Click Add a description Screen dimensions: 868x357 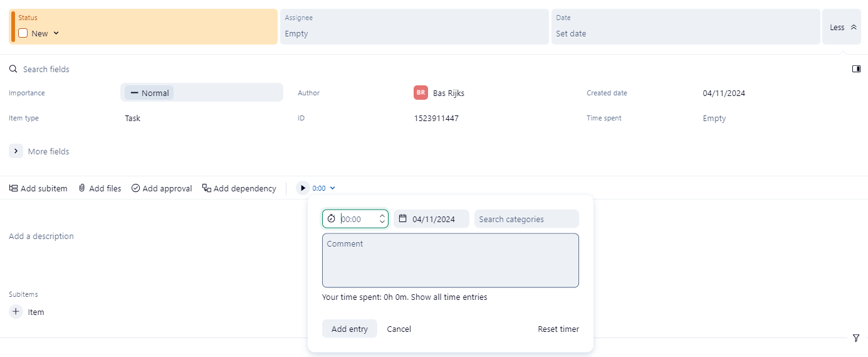click(41, 236)
